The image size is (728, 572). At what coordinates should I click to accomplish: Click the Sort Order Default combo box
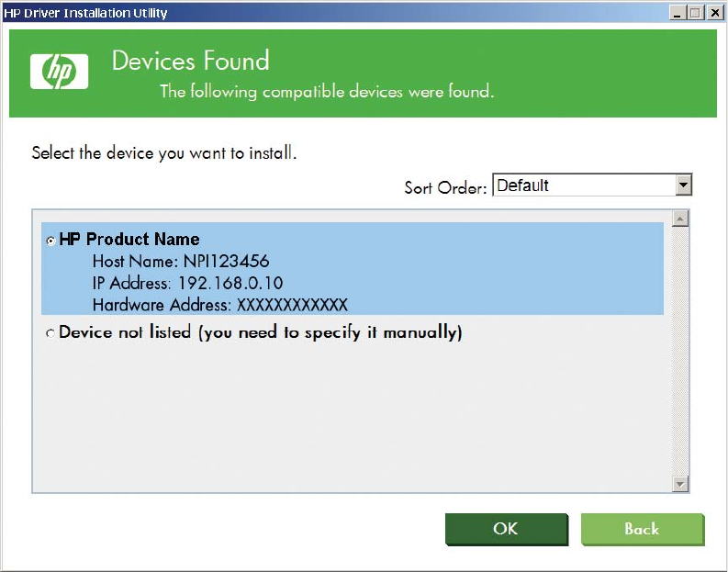click(584, 185)
